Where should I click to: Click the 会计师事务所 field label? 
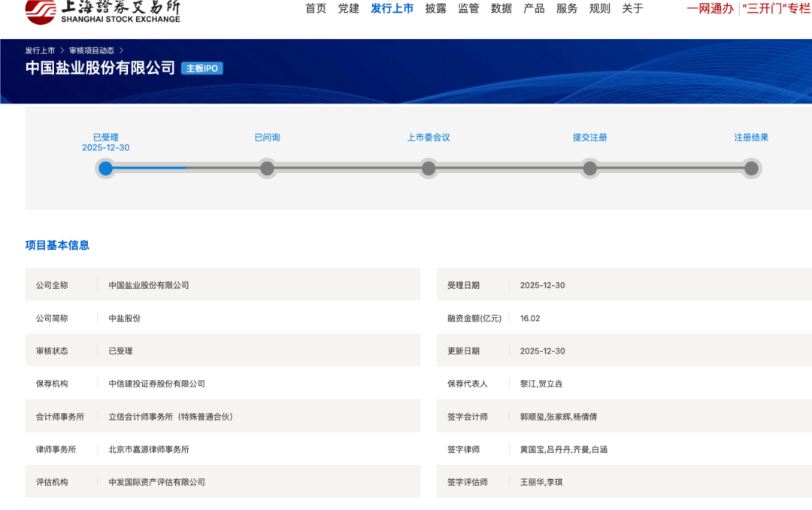(59, 417)
